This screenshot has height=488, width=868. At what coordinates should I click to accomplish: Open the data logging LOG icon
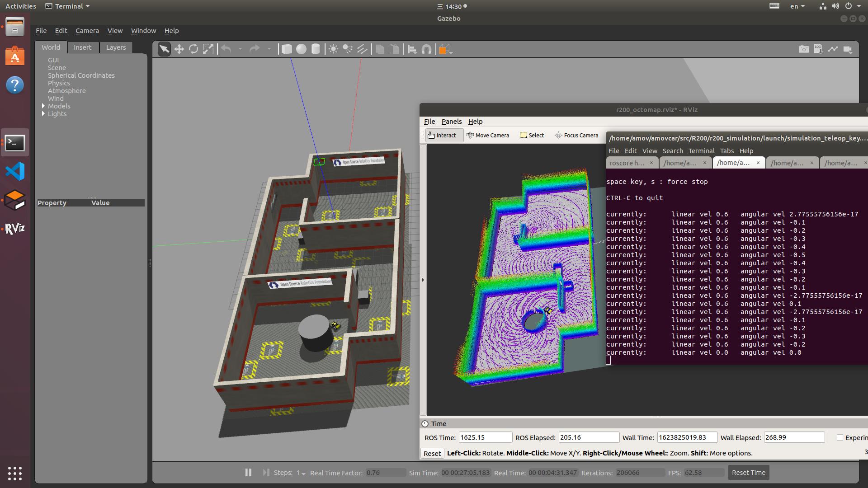[x=818, y=49]
